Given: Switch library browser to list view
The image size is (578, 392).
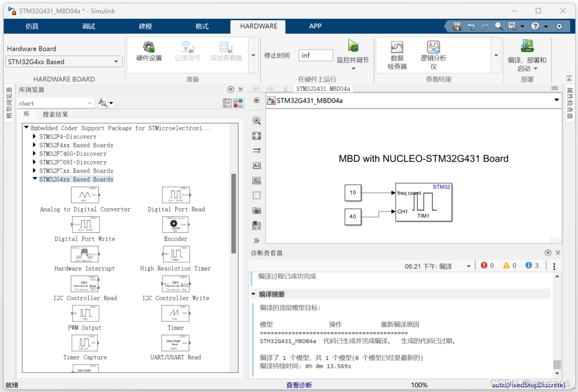Looking at the screenshot, I should point(227,103).
